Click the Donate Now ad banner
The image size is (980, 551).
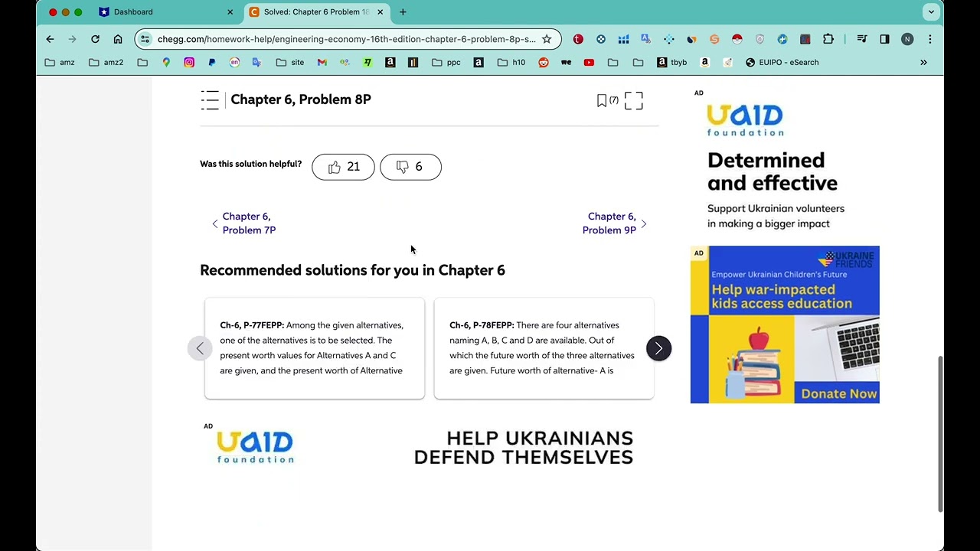[x=785, y=324]
